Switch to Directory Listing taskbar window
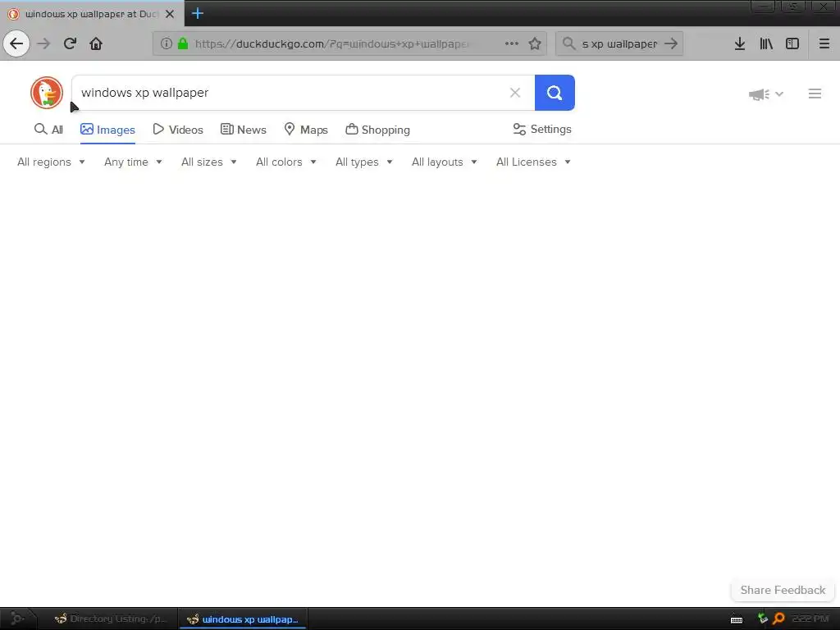Screen dimensions: 840x630 pyautogui.click(x=111, y=619)
